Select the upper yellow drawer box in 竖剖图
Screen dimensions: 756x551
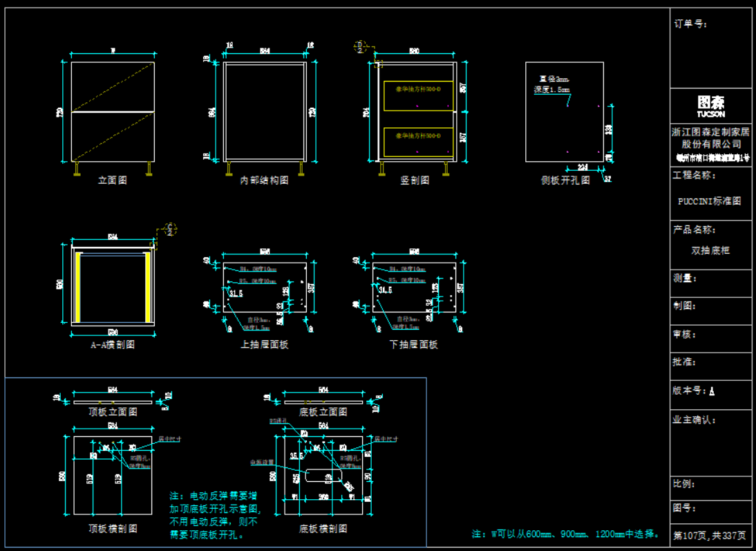pos(418,95)
